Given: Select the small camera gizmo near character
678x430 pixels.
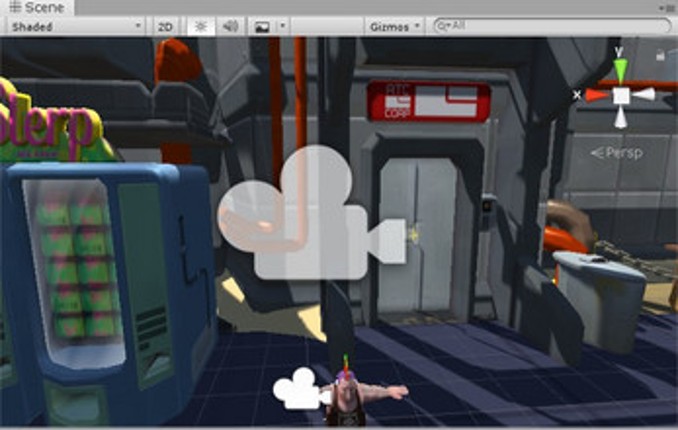Looking at the screenshot, I should tap(301, 389).
